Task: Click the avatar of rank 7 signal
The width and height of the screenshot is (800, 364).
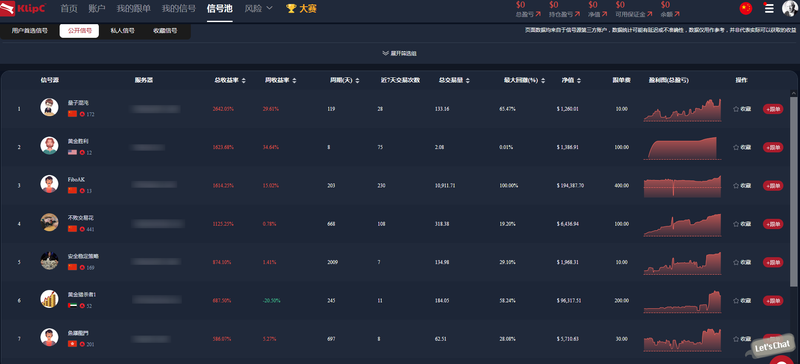Action: 49,337
